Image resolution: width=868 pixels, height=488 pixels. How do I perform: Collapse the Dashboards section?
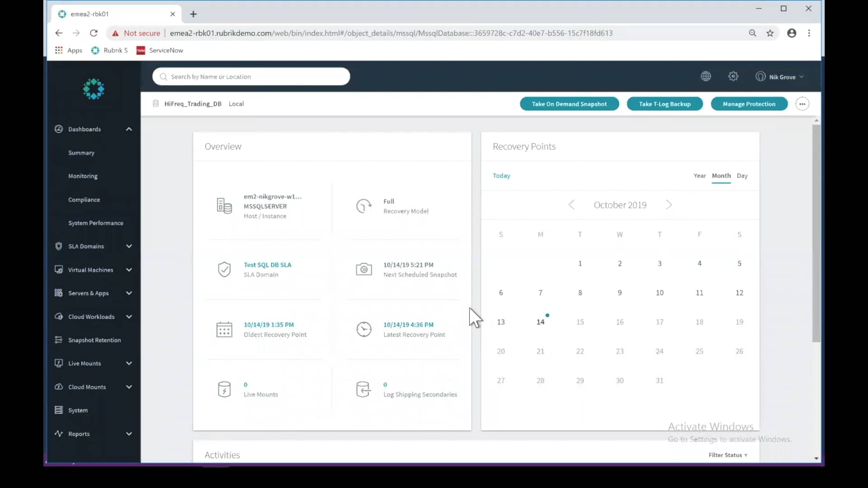(129, 129)
